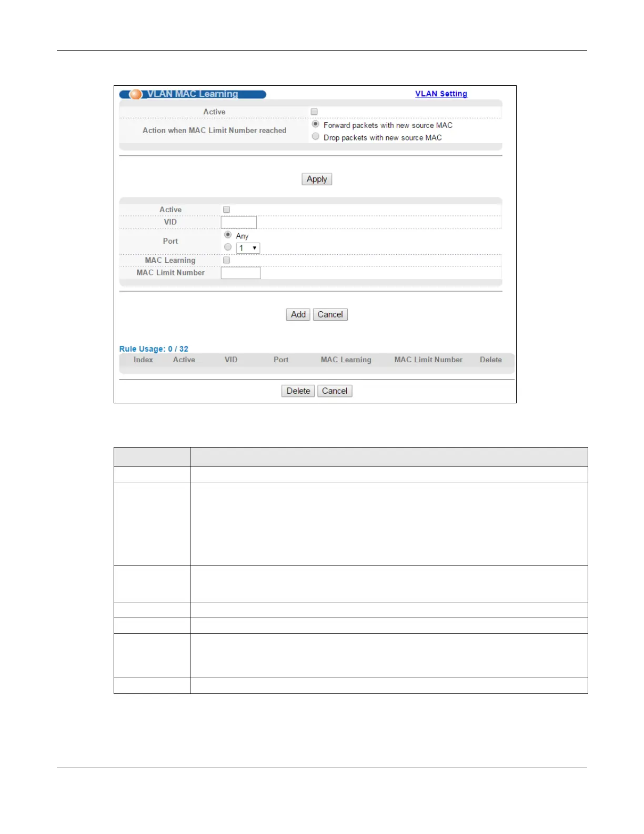Click the Rule Usage: 0 / 32 text
The height and width of the screenshot is (834, 644).
154,349
